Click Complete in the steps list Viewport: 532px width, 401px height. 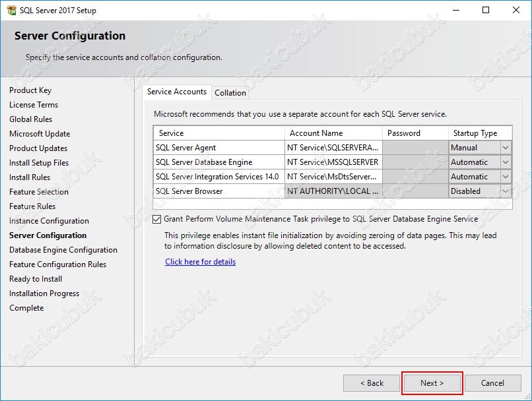tap(26, 308)
